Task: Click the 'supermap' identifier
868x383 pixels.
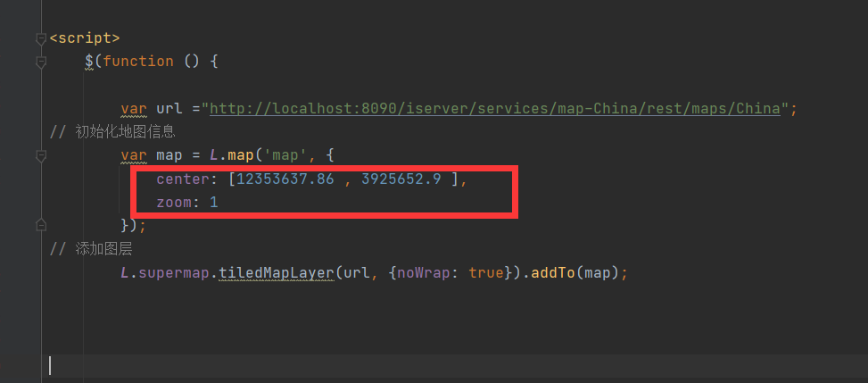Action: point(174,273)
